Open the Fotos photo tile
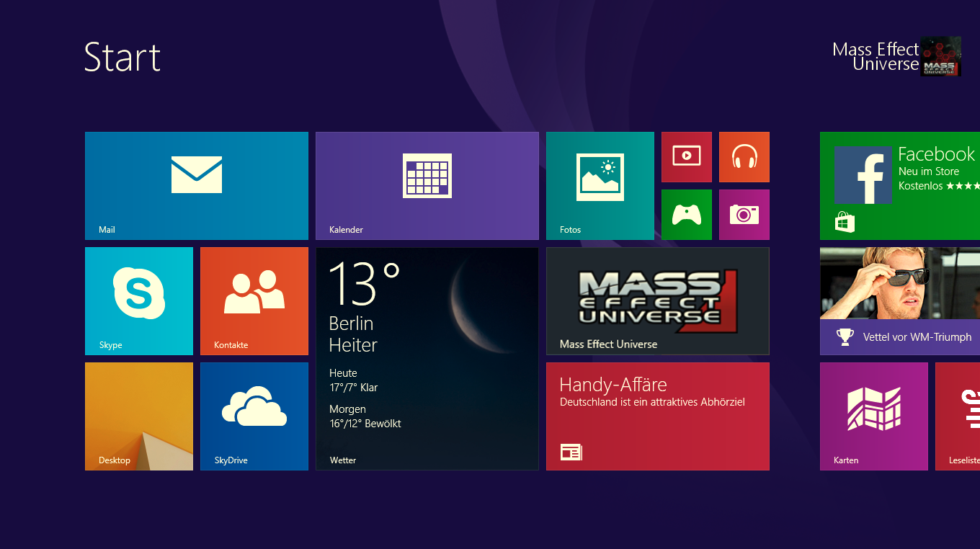The image size is (980, 549). pyautogui.click(x=600, y=185)
